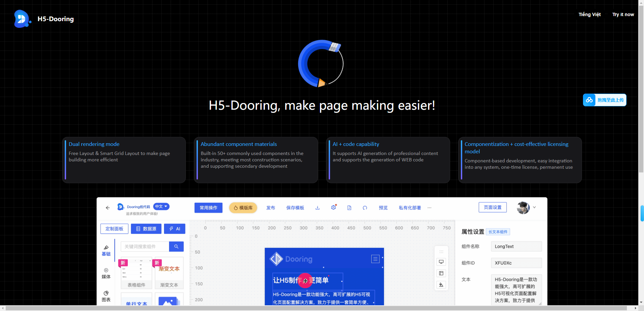The width and height of the screenshot is (644, 311).
Task: Select the AI + code capability card
Action: [388, 160]
